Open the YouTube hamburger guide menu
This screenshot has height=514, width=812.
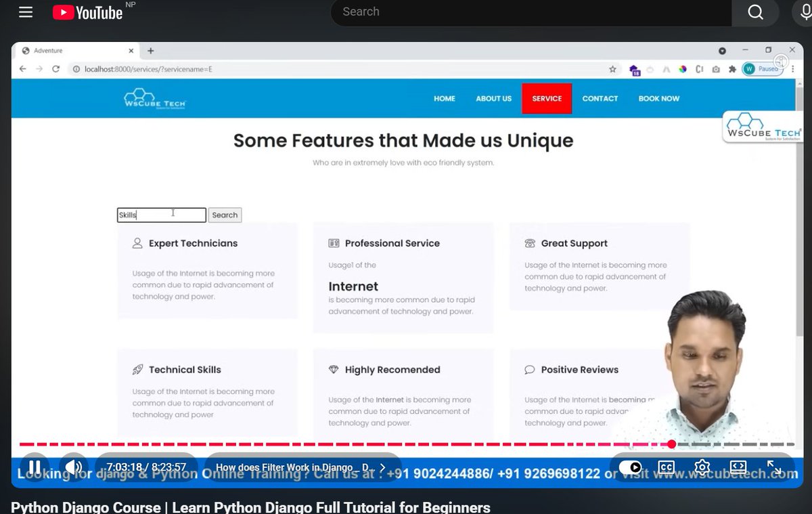pos(26,12)
